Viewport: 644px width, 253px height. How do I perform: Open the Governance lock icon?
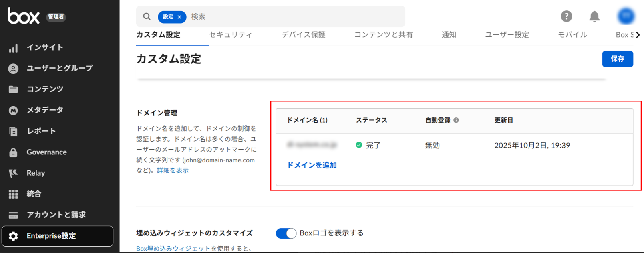(13, 152)
